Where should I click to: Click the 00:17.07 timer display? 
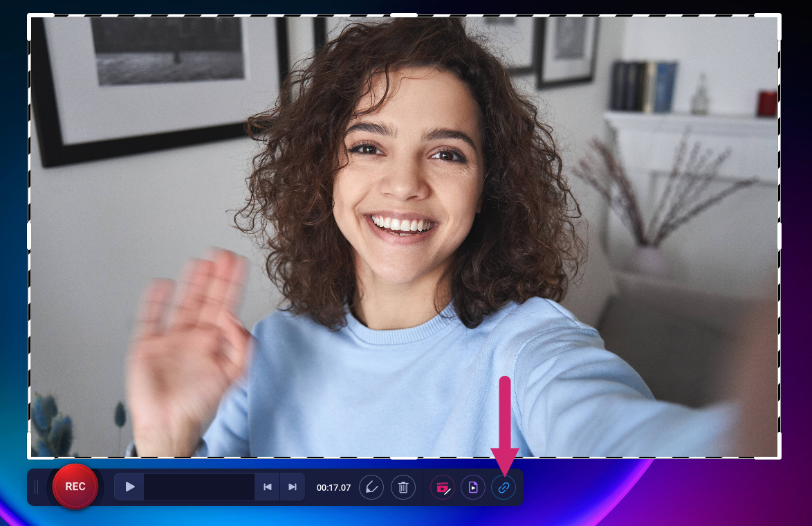(x=333, y=487)
